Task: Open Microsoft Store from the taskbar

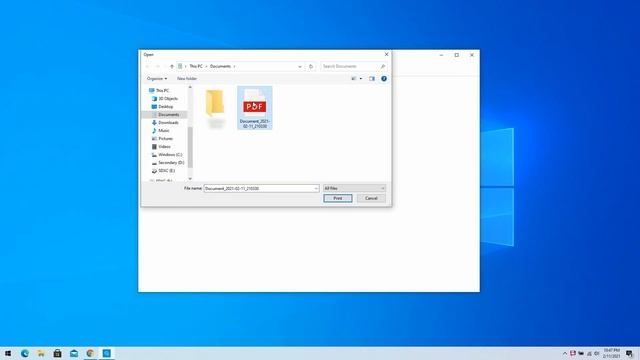Action: pos(57,353)
